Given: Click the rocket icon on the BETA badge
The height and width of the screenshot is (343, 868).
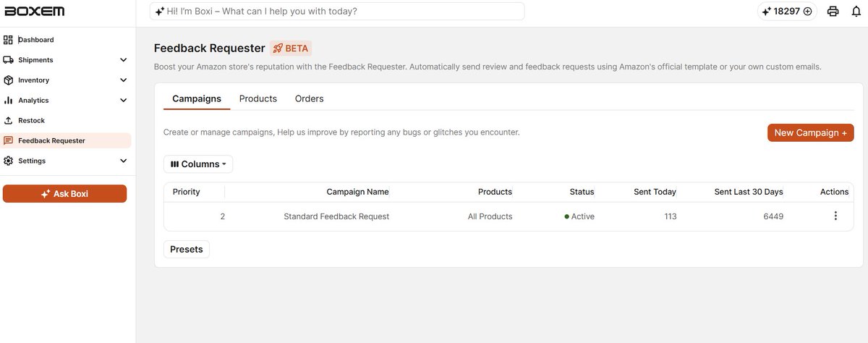Looking at the screenshot, I should (278, 48).
